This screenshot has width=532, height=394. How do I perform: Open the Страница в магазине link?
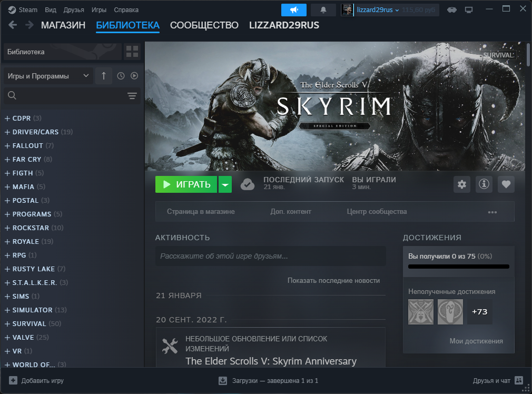(201, 212)
